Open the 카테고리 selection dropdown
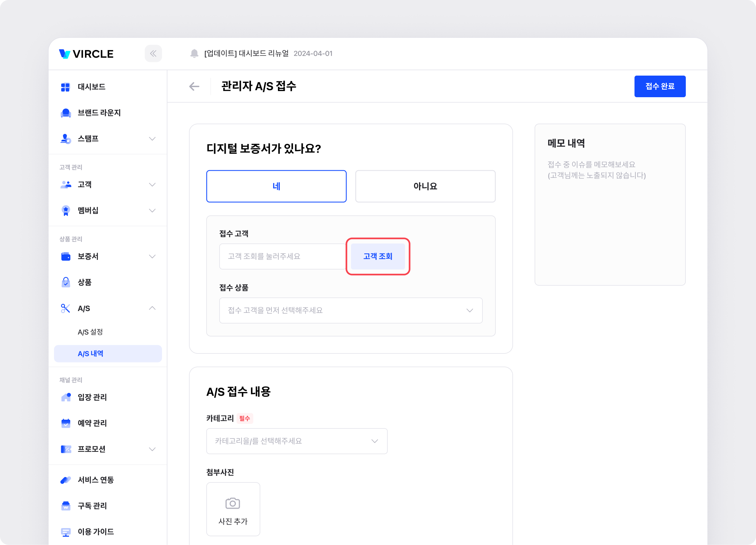The width and height of the screenshot is (756, 545). [297, 441]
